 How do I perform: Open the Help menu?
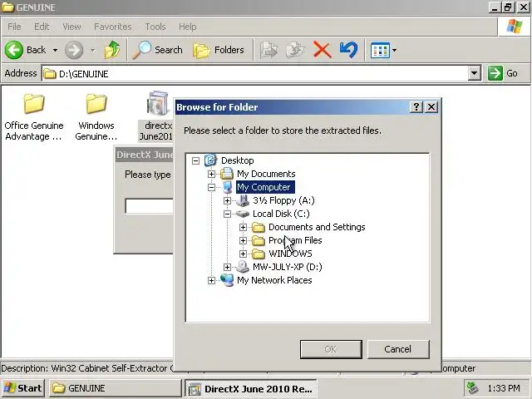pos(187,27)
